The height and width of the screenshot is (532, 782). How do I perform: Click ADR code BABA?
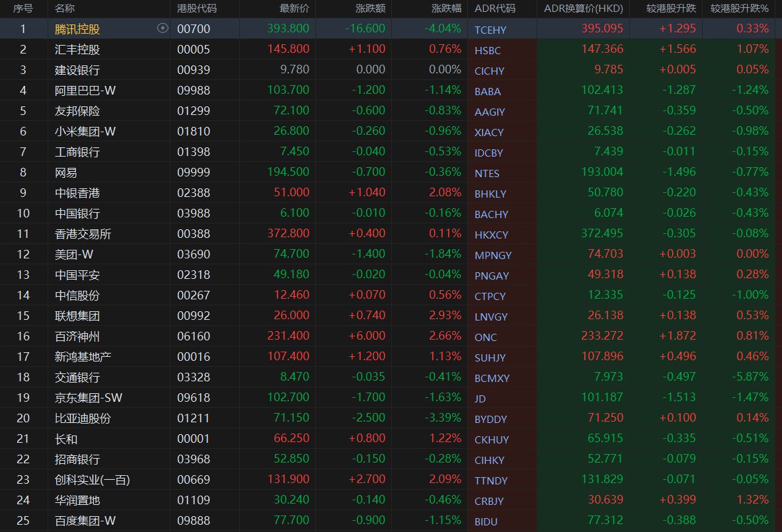488,91
